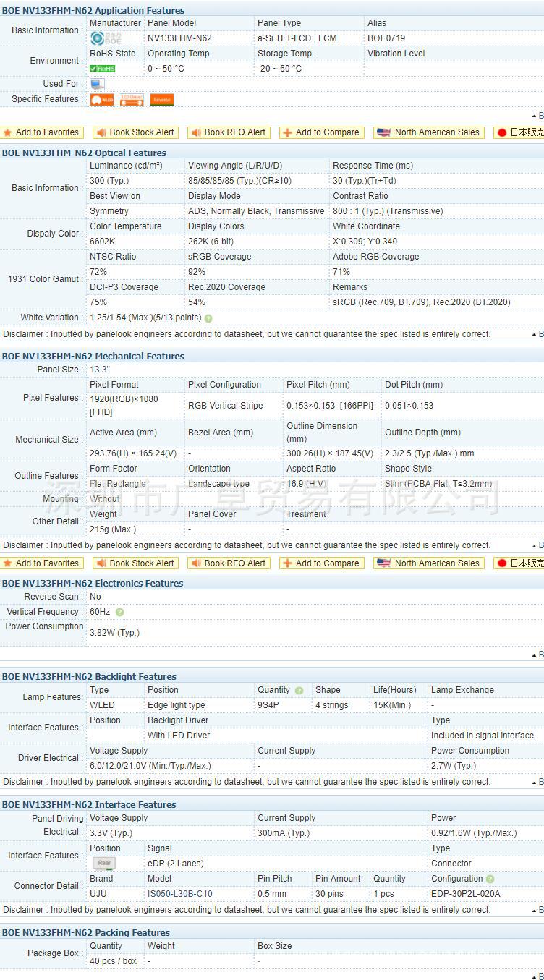Click North American Sales above Electronics Features

(429, 563)
